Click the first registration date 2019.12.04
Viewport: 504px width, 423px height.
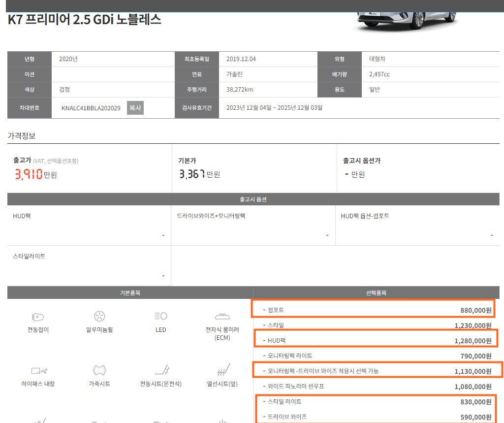241,59
